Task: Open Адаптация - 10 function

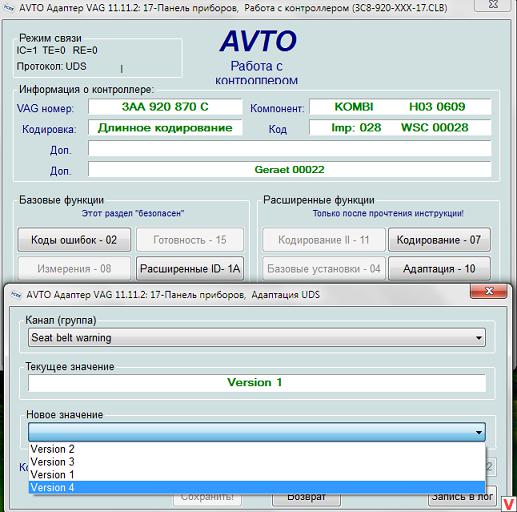Action: (x=439, y=268)
